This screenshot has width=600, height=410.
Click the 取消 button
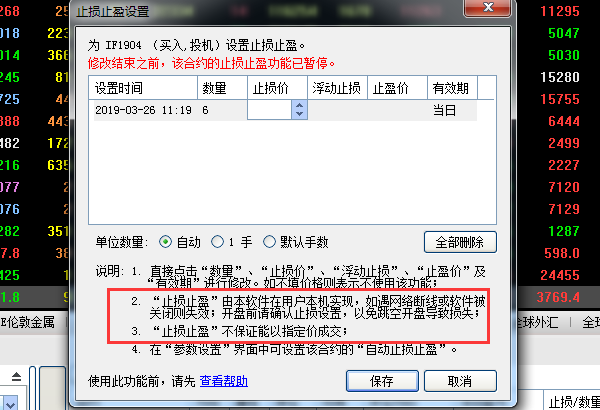click(x=460, y=381)
